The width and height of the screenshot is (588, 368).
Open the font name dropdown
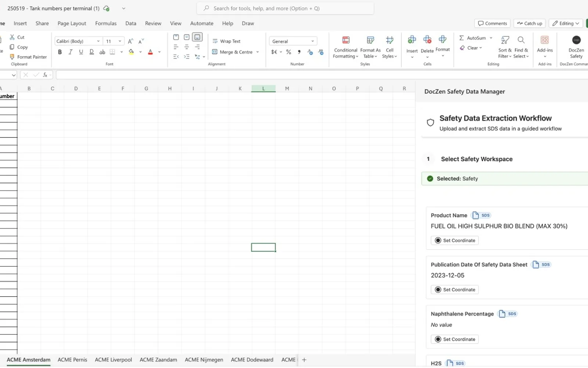[x=98, y=41]
